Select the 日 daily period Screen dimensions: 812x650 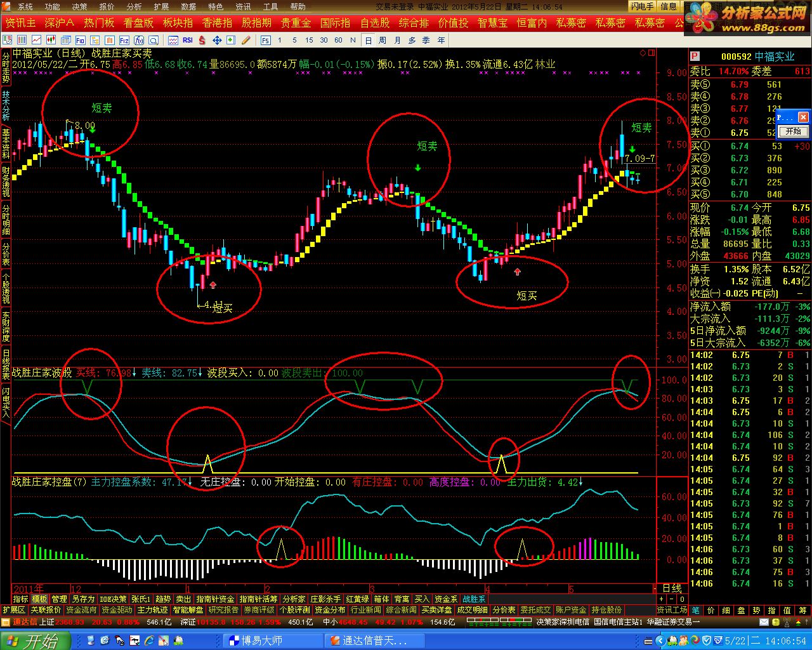pyautogui.click(x=369, y=40)
